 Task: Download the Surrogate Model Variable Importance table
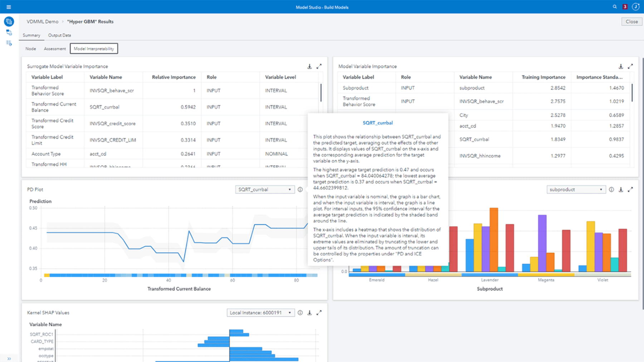309,66
